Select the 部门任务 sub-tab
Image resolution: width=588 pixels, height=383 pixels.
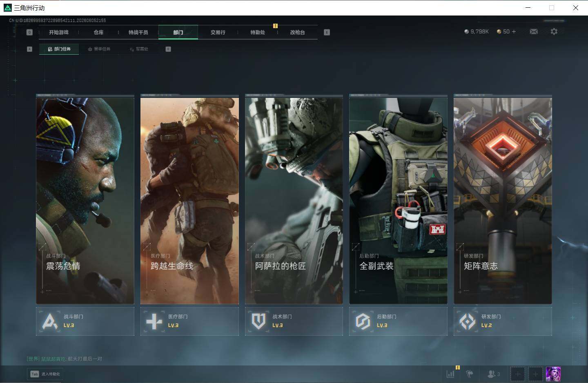[59, 49]
